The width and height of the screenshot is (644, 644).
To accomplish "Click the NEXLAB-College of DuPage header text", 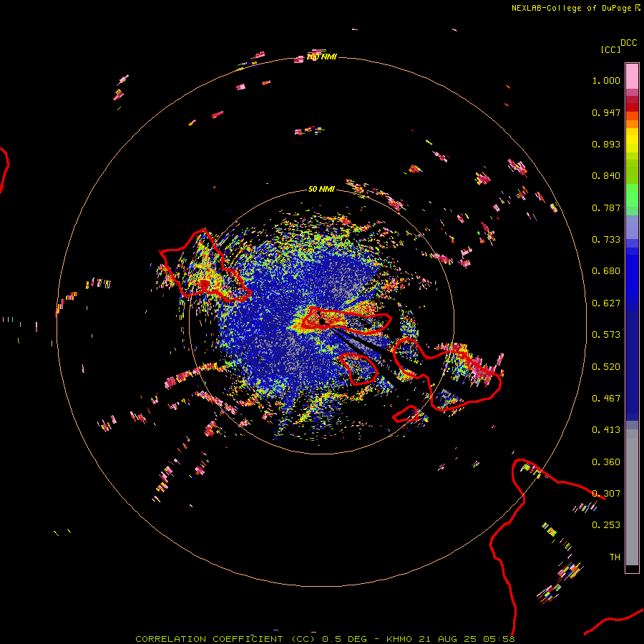I will [x=571, y=8].
